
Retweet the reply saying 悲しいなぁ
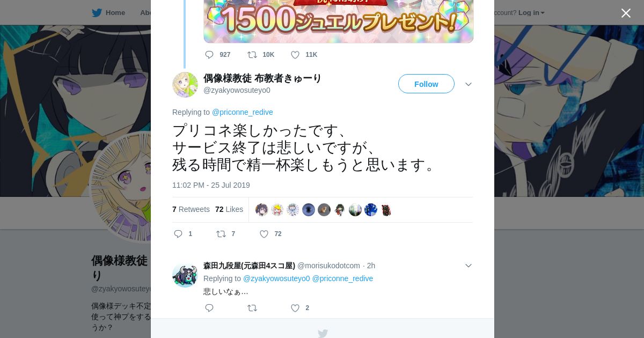(x=252, y=308)
